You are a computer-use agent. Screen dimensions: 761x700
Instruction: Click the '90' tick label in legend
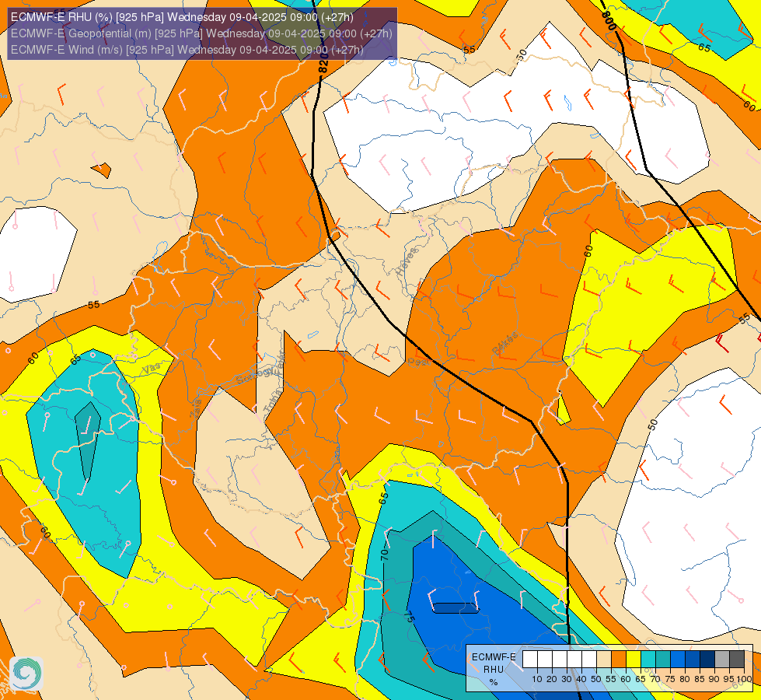tap(714, 679)
